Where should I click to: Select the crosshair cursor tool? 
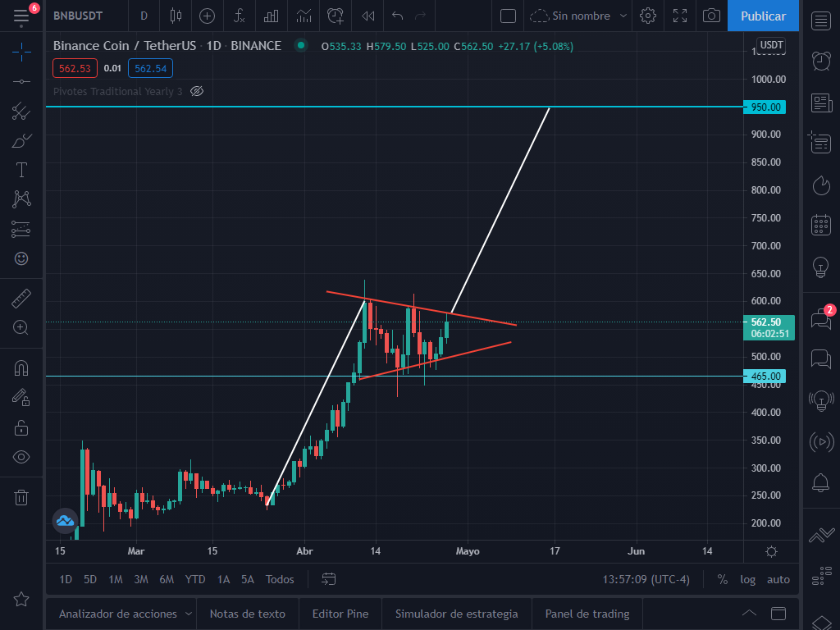click(x=21, y=52)
